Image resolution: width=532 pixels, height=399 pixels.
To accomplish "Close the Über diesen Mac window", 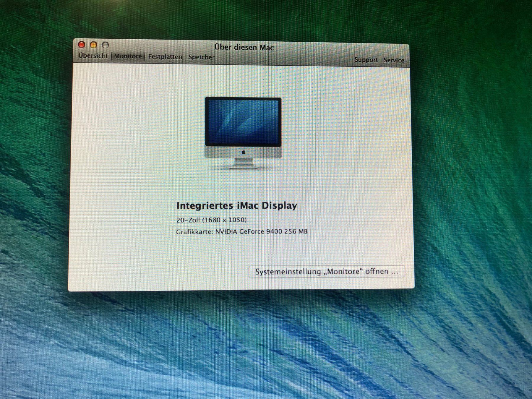I will (82, 45).
